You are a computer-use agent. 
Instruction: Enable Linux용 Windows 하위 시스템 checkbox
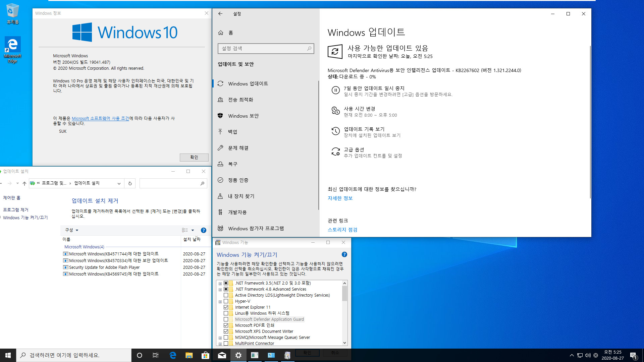tap(226, 313)
